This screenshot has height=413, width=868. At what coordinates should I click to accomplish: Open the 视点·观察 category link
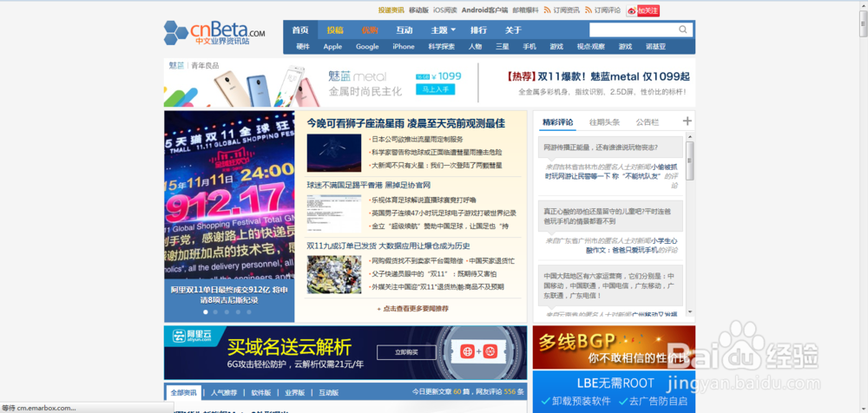pos(590,47)
